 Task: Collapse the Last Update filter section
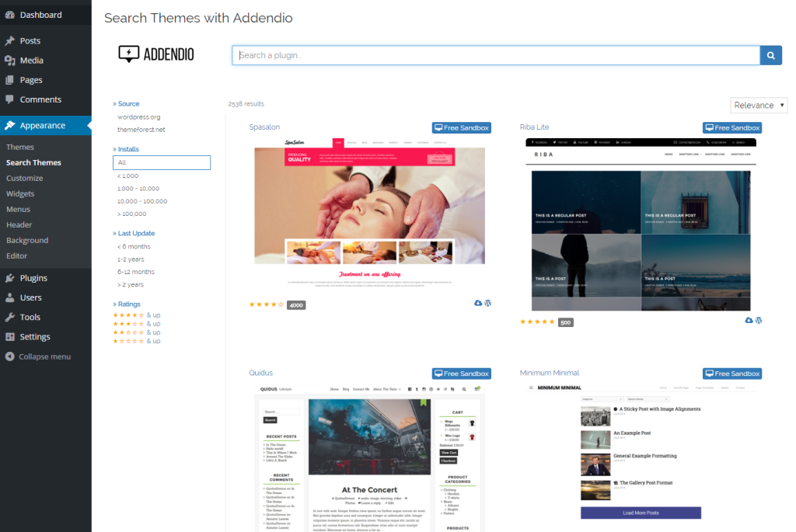(x=135, y=233)
